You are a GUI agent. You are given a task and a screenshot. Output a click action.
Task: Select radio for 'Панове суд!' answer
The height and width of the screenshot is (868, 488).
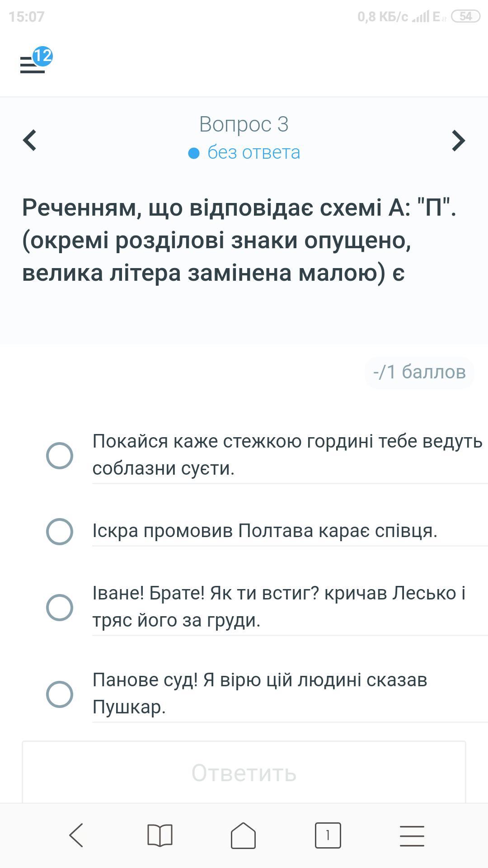(x=60, y=694)
